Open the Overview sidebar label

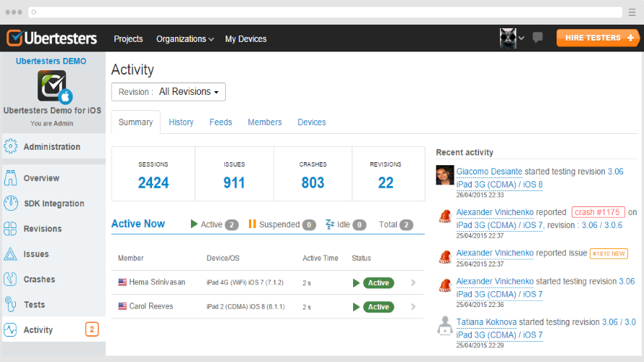(41, 178)
